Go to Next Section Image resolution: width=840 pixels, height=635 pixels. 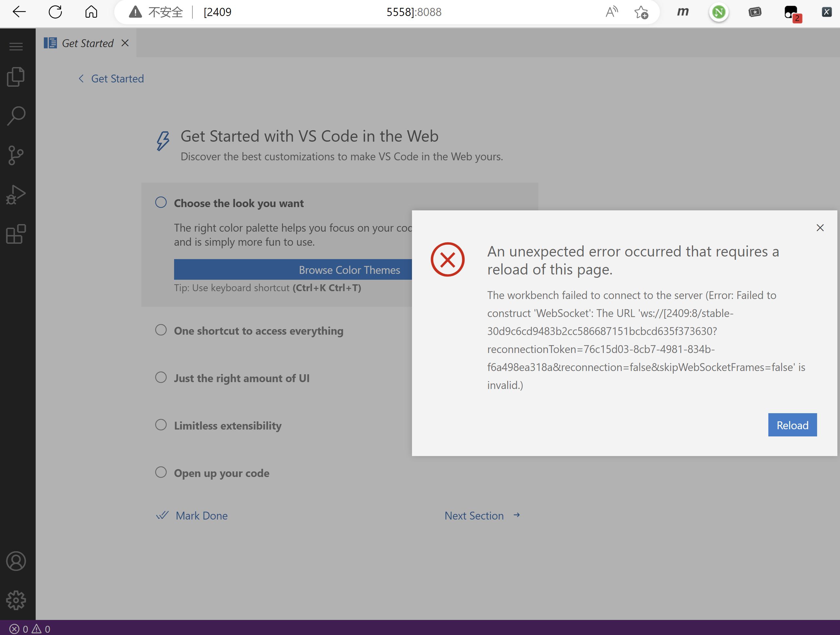pos(474,516)
